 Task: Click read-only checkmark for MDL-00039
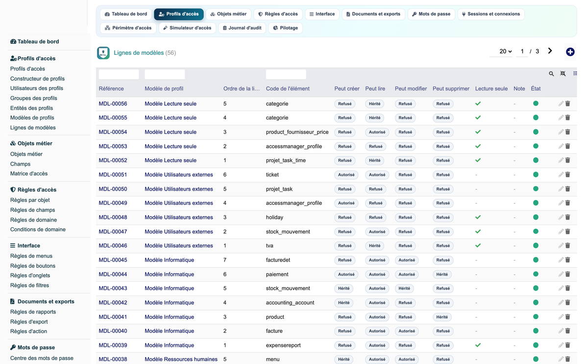point(478,345)
